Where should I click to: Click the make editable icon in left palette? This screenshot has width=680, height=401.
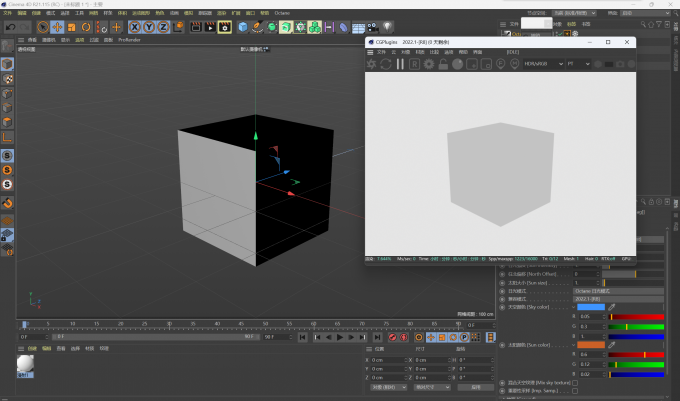tap(7, 46)
